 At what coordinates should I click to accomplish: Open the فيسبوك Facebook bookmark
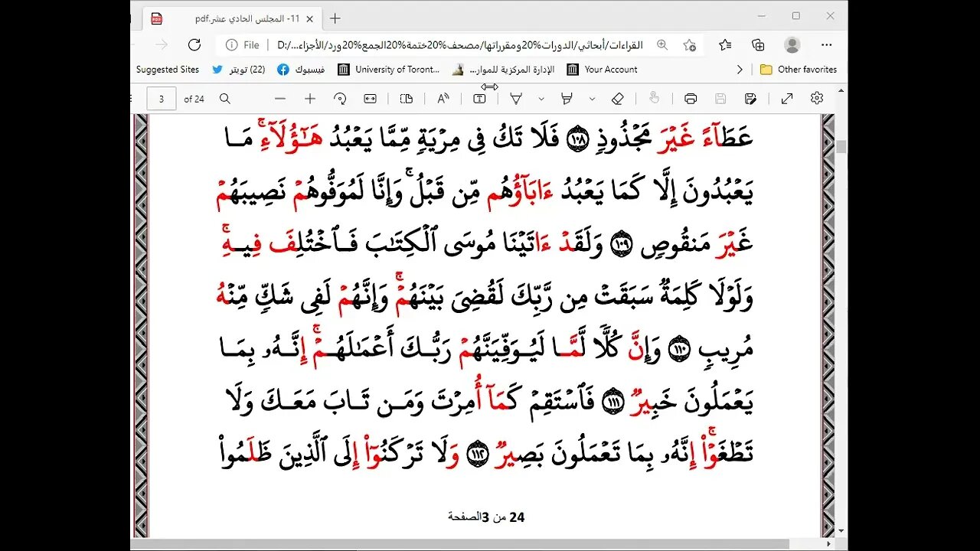[301, 70]
